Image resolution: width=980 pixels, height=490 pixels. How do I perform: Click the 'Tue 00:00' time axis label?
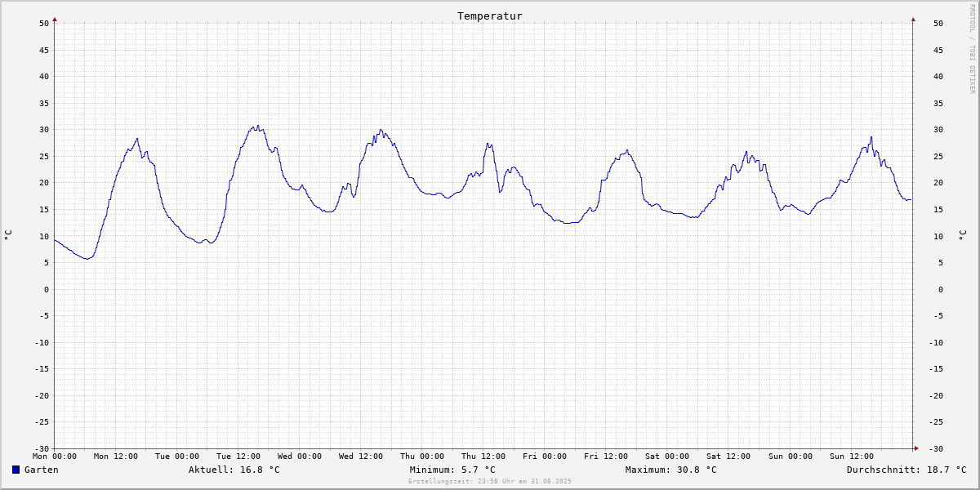(177, 457)
